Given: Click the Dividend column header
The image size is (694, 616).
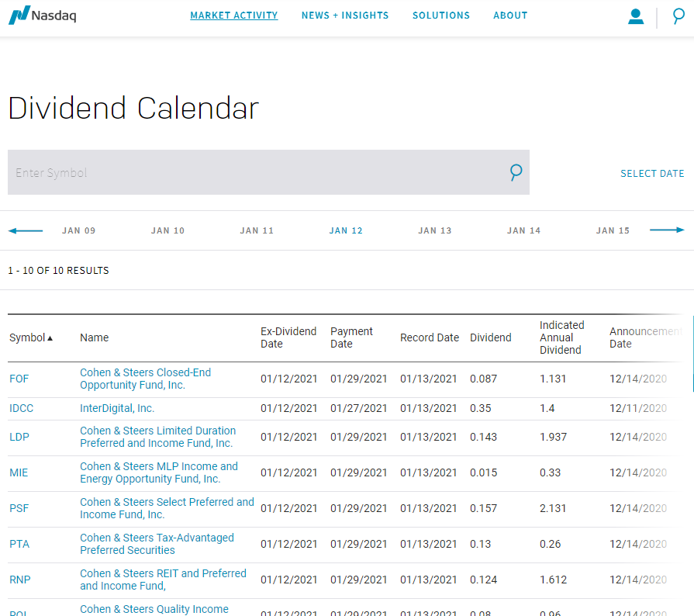Looking at the screenshot, I should (x=490, y=338).
